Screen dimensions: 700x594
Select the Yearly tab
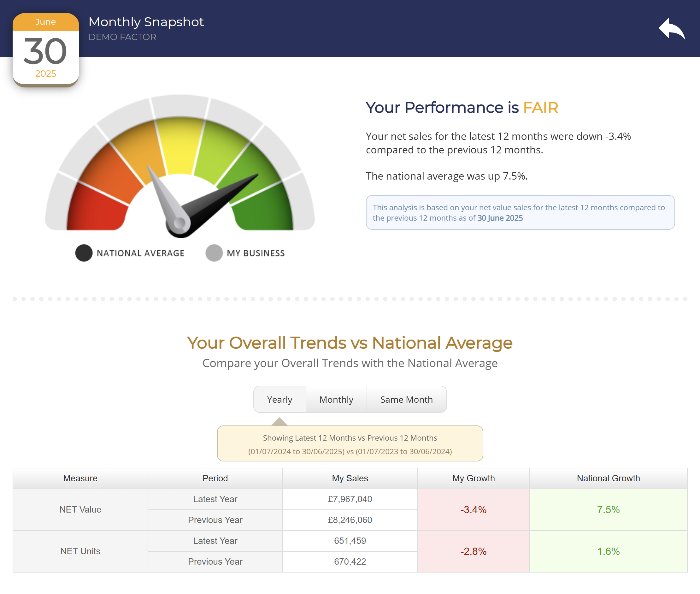pos(280,399)
